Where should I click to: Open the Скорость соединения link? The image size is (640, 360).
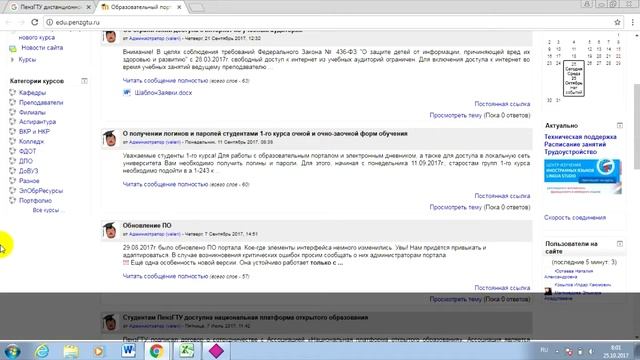(575, 218)
